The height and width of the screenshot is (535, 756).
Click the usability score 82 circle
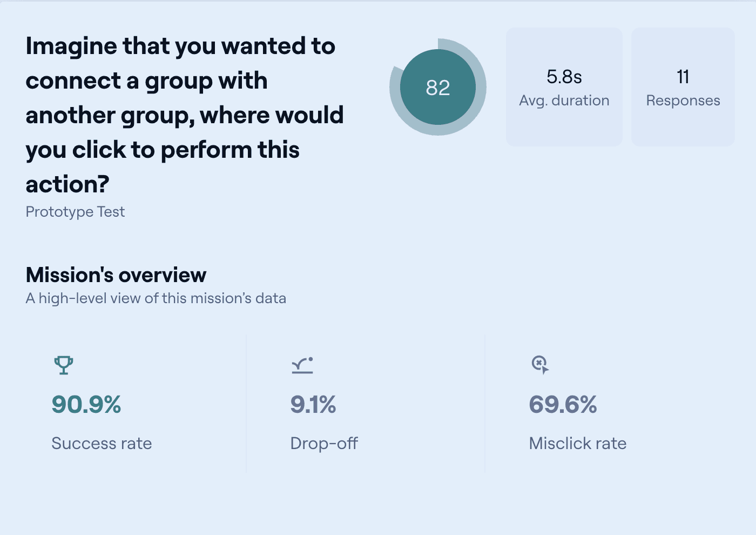438,87
